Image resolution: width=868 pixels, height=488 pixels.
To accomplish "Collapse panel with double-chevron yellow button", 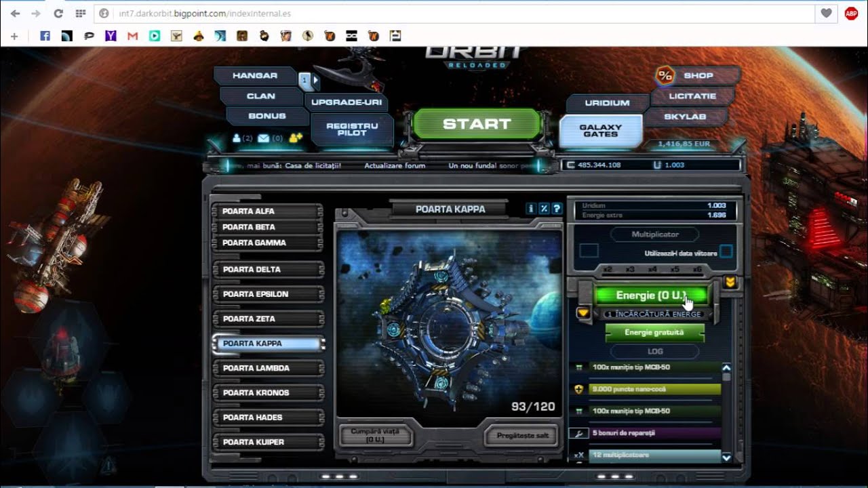I will (x=730, y=282).
